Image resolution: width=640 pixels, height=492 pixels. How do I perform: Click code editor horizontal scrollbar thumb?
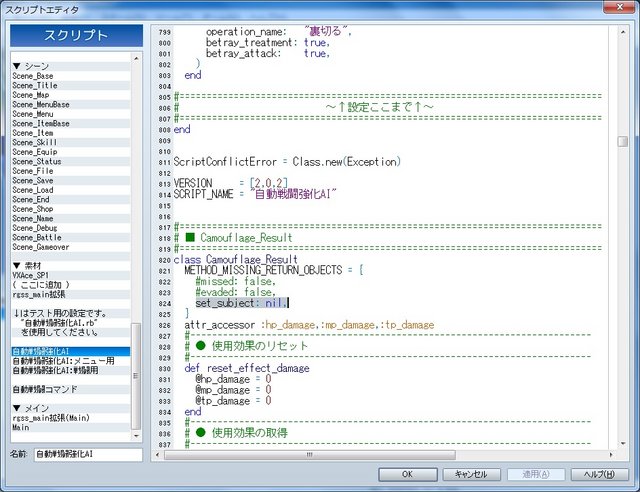coord(310,454)
